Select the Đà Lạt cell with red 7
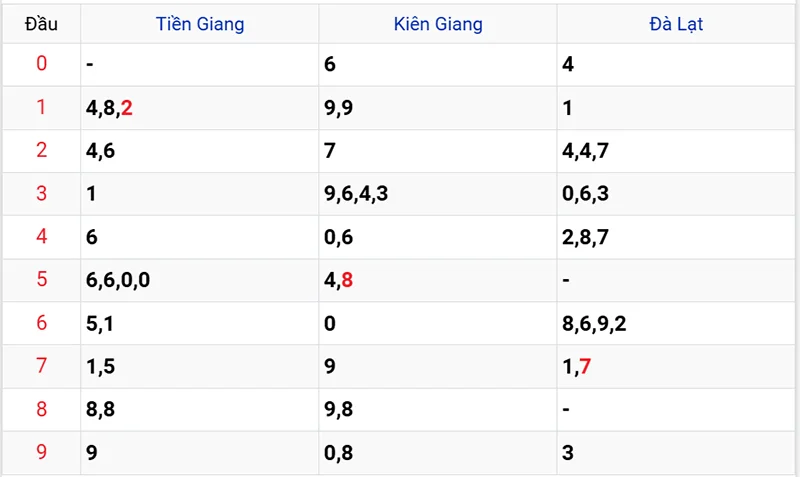The width and height of the screenshot is (800, 477). [578, 367]
